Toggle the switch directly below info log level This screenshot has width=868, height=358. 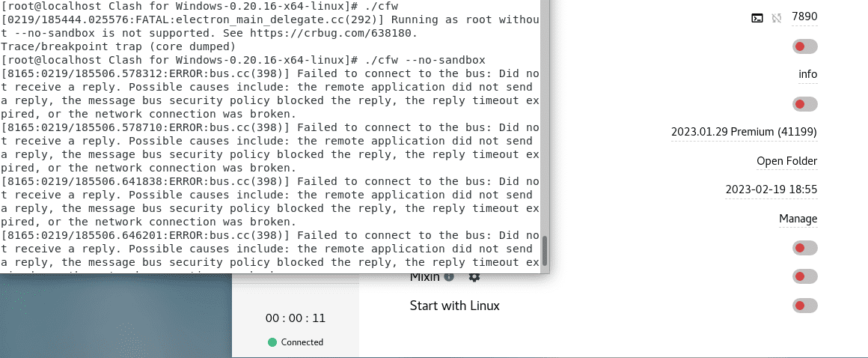click(x=804, y=103)
